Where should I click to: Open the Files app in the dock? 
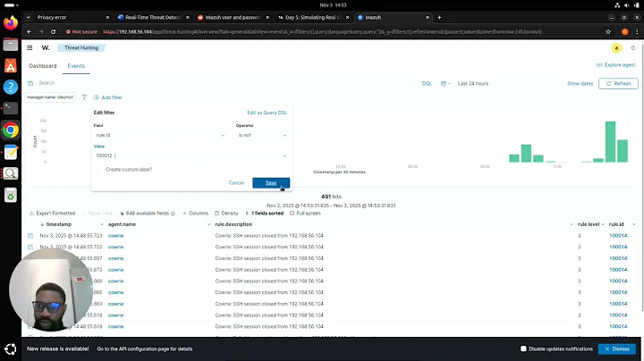(x=11, y=45)
